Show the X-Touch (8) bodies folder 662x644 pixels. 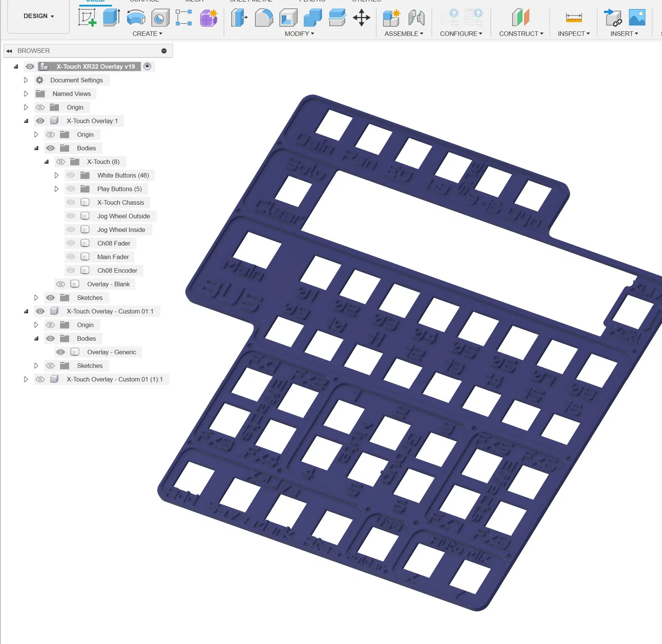[x=60, y=162]
